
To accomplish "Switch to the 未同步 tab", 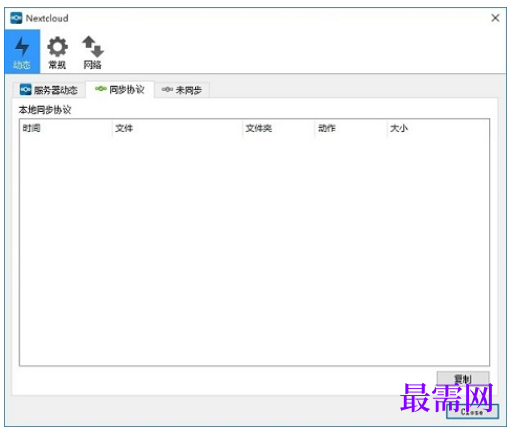I will 182,90.
